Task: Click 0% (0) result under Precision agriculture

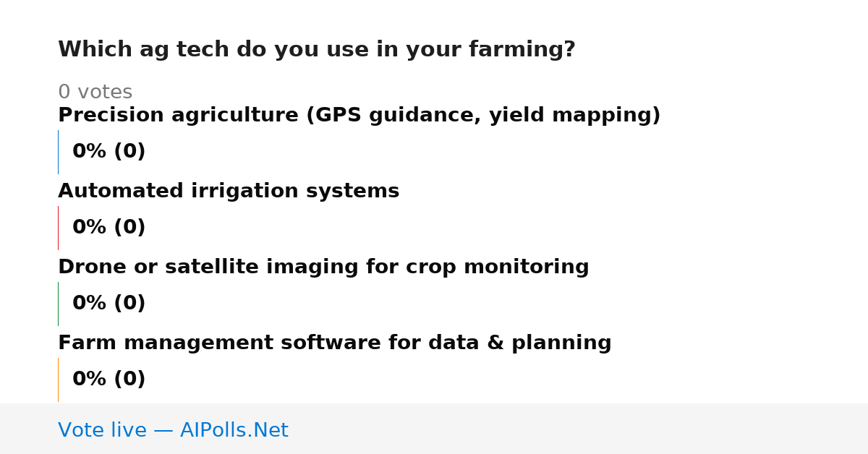Action: (109, 152)
